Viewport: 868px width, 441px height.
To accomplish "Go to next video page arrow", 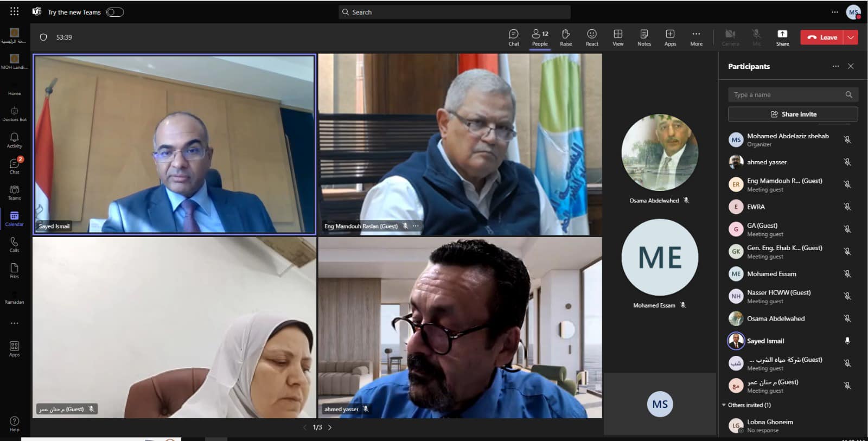I will (330, 427).
